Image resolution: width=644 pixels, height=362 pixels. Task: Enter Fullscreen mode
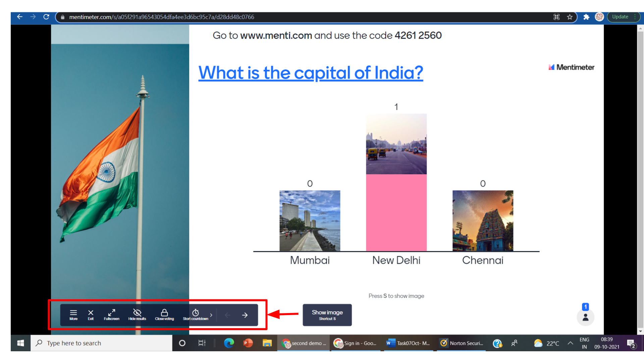[111, 314]
